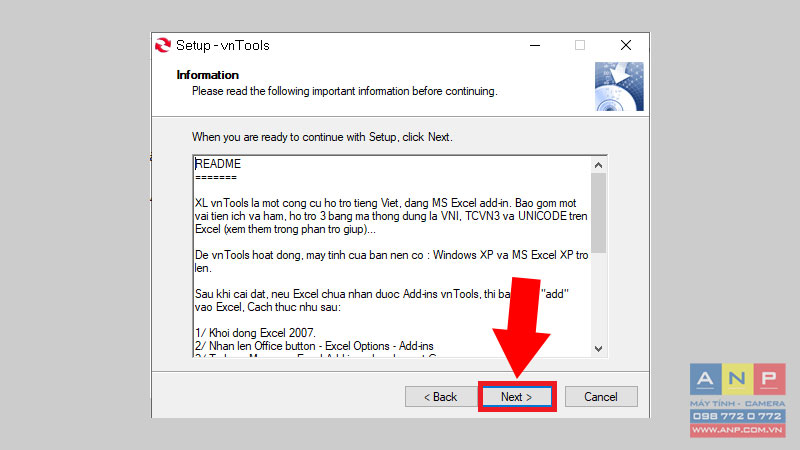Click the installer disc image in header

click(x=619, y=86)
